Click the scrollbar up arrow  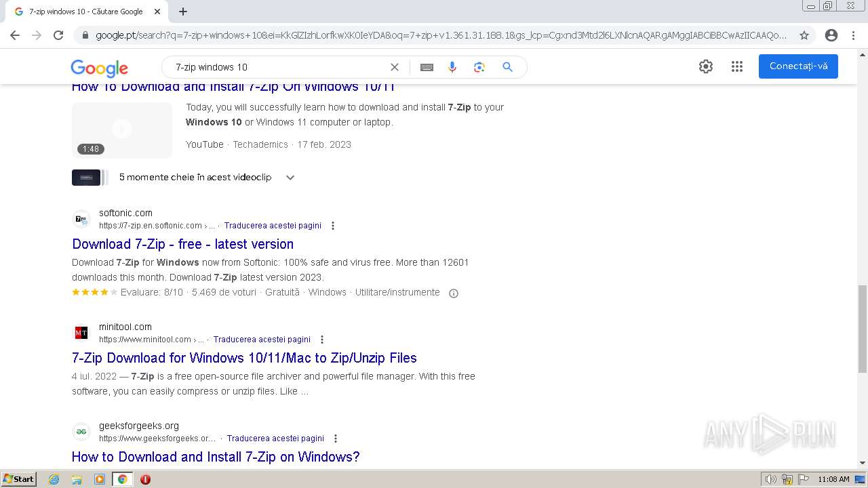tap(863, 56)
